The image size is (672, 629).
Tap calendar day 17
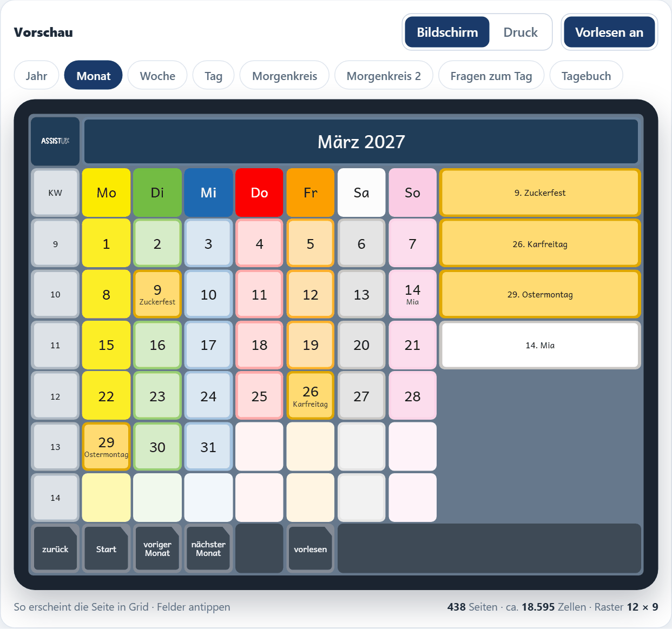click(x=208, y=345)
